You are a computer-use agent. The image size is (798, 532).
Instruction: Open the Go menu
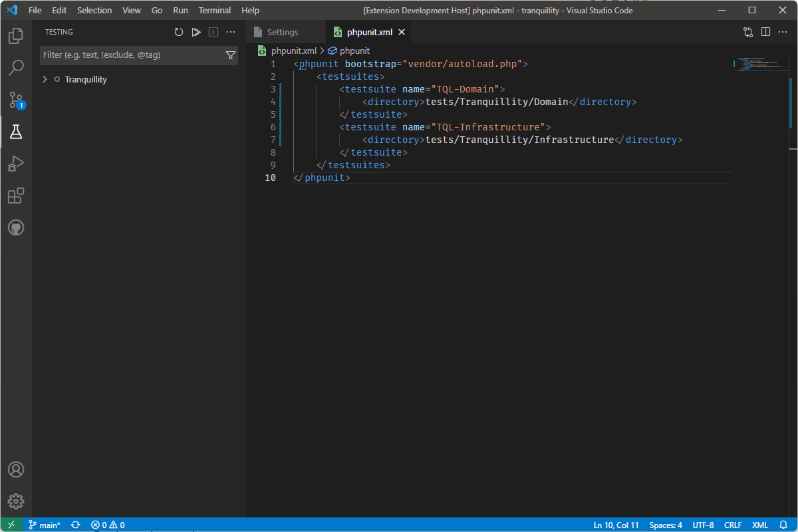[x=157, y=11]
